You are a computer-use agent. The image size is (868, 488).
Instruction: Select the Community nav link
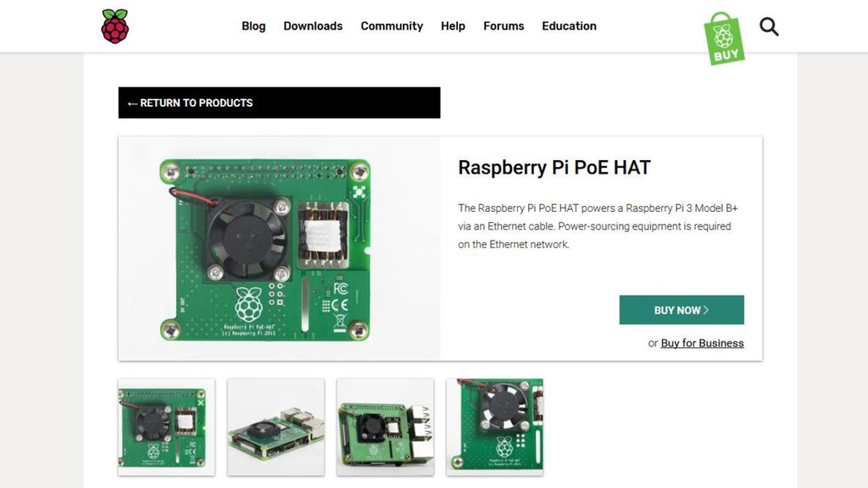[x=392, y=26]
